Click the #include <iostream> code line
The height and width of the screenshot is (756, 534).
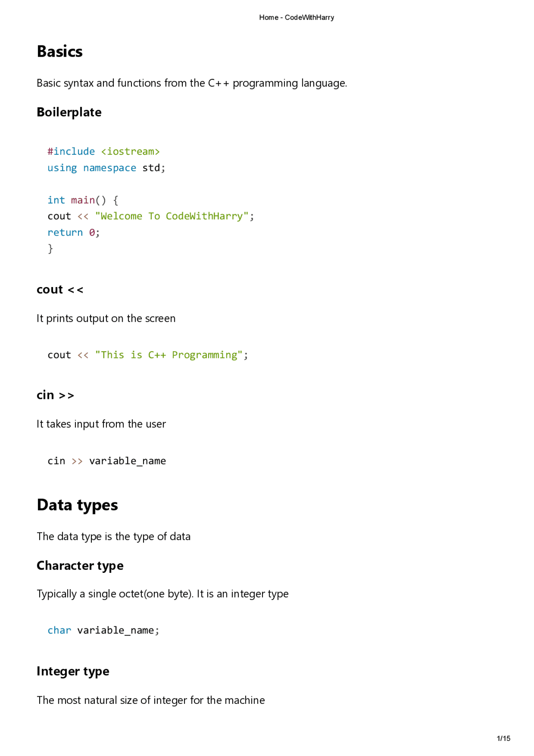pyautogui.click(x=103, y=151)
